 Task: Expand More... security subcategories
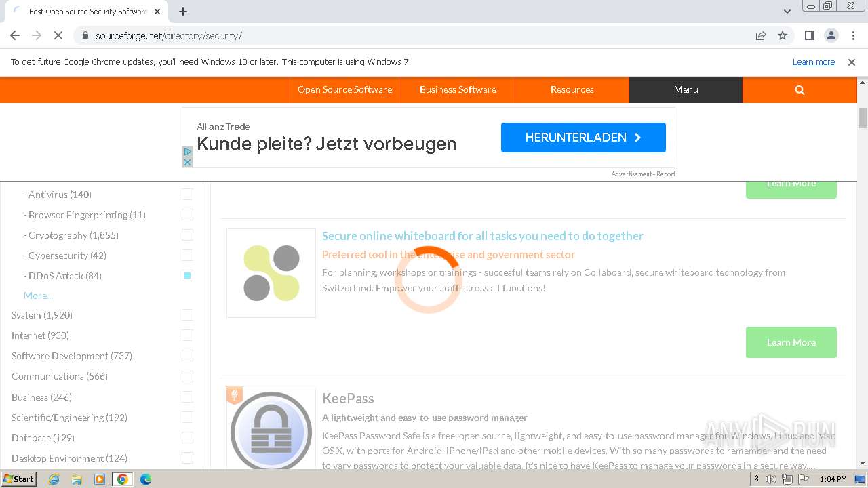[38, 296]
